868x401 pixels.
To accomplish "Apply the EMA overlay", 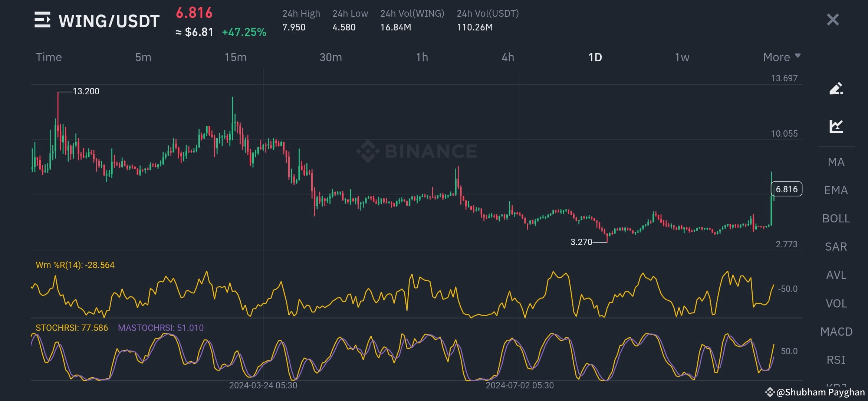I will click(836, 190).
